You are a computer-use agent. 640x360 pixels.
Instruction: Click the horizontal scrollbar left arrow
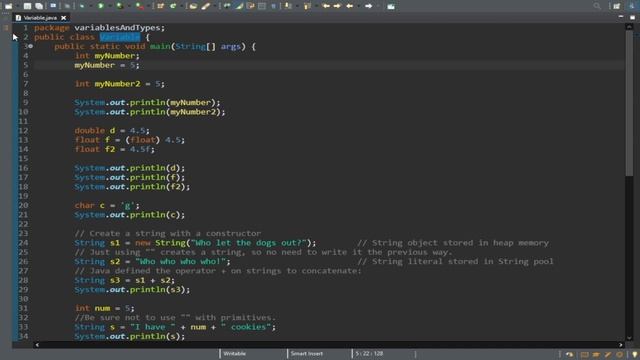pos(37,345)
